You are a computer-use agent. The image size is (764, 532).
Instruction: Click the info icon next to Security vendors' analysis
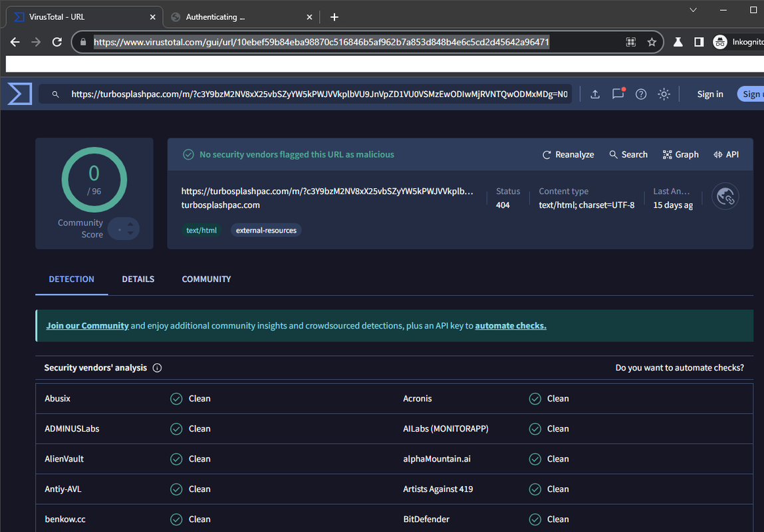pyautogui.click(x=157, y=368)
